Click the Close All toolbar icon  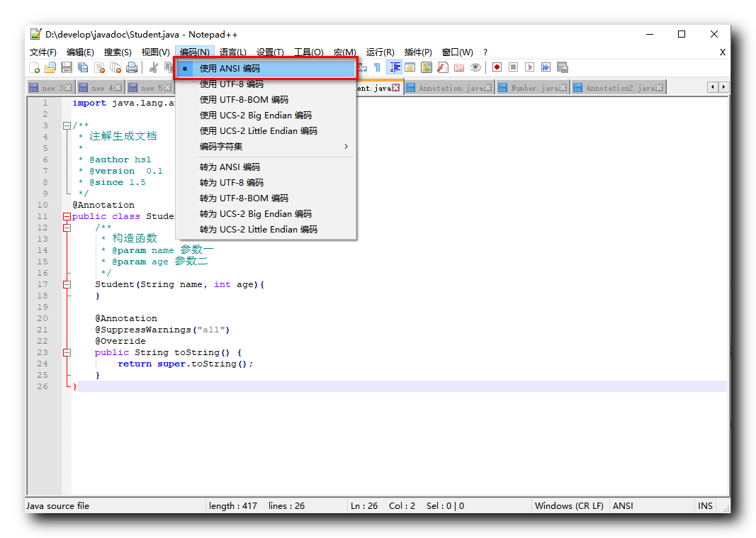[x=115, y=67]
